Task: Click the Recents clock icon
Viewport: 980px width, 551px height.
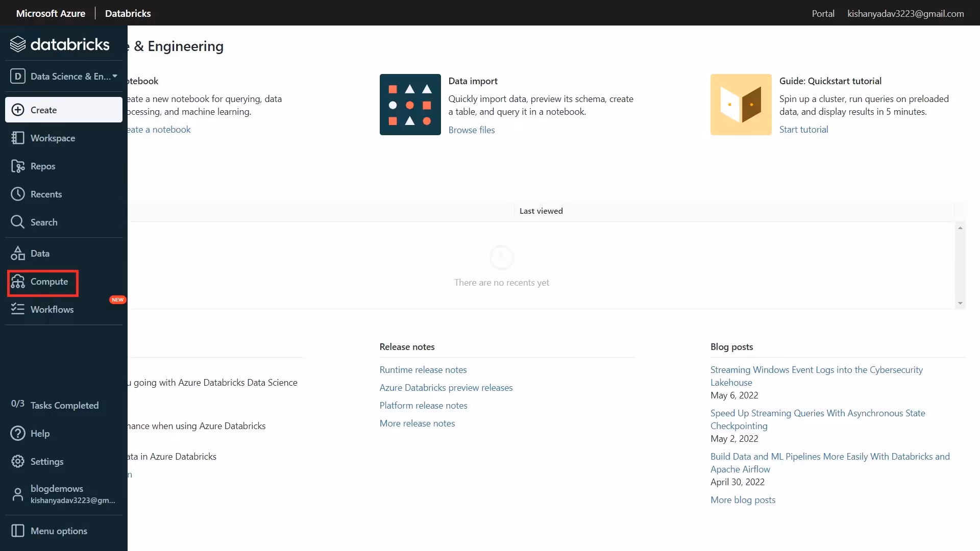Action: (x=18, y=194)
